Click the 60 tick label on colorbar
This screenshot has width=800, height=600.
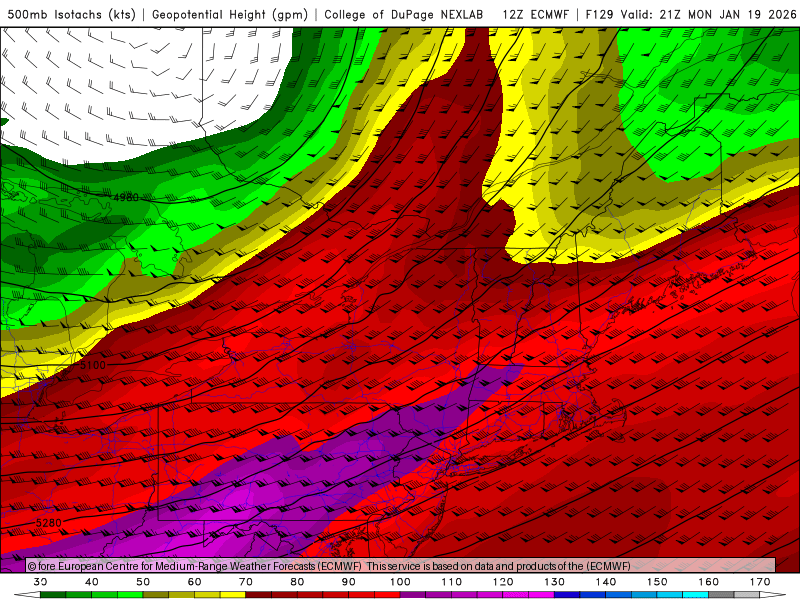click(x=194, y=582)
